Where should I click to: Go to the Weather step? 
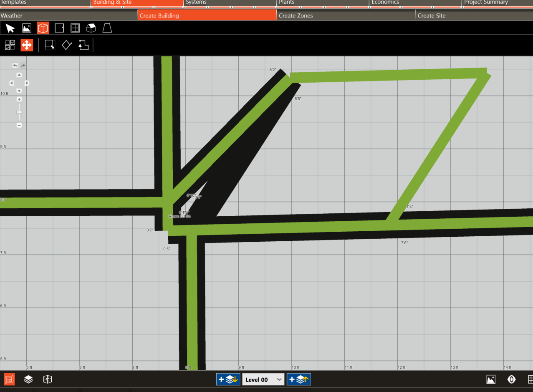point(68,15)
